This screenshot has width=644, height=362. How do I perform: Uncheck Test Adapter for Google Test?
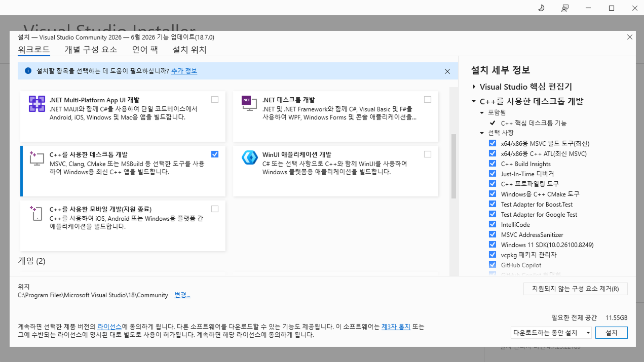tap(493, 214)
